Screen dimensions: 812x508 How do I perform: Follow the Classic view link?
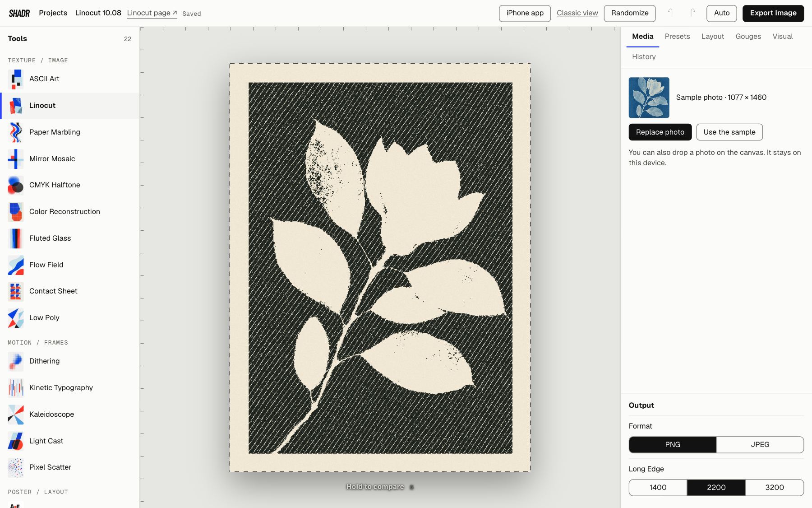coord(577,13)
